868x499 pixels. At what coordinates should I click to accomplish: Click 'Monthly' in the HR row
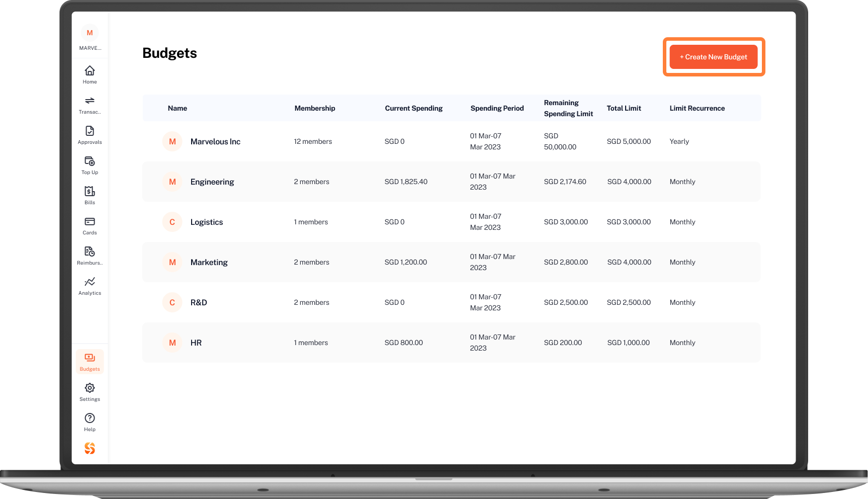click(x=682, y=343)
